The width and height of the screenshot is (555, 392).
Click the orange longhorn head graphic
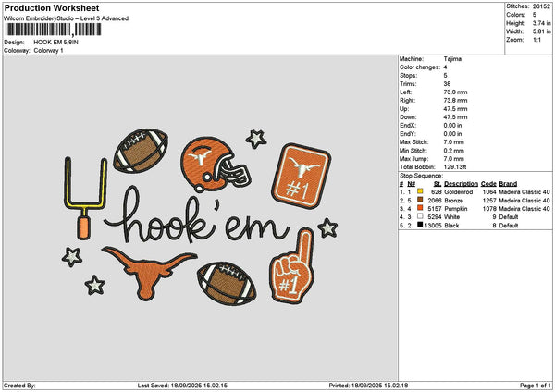[149, 273]
